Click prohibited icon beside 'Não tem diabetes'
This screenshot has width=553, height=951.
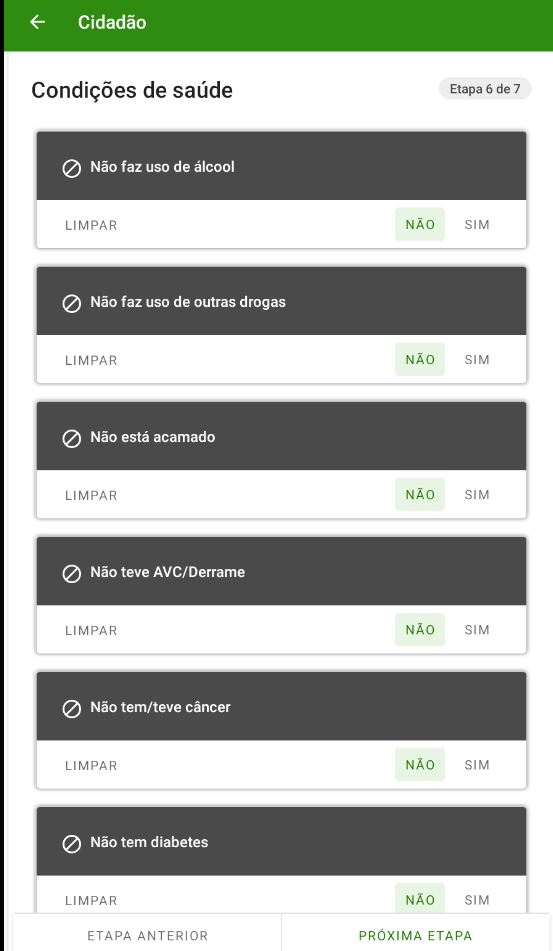pos(72,844)
